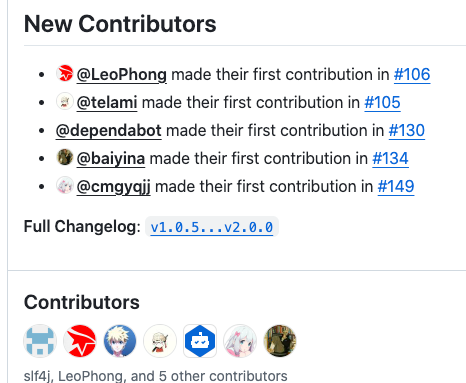Image resolution: width=466 pixels, height=383 pixels.
Task: Open the red arrow contributor avatar
Action: (x=80, y=341)
